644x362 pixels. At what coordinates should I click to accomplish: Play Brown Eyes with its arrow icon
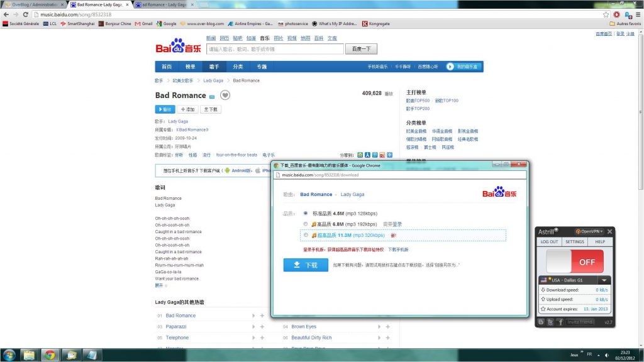379,327
